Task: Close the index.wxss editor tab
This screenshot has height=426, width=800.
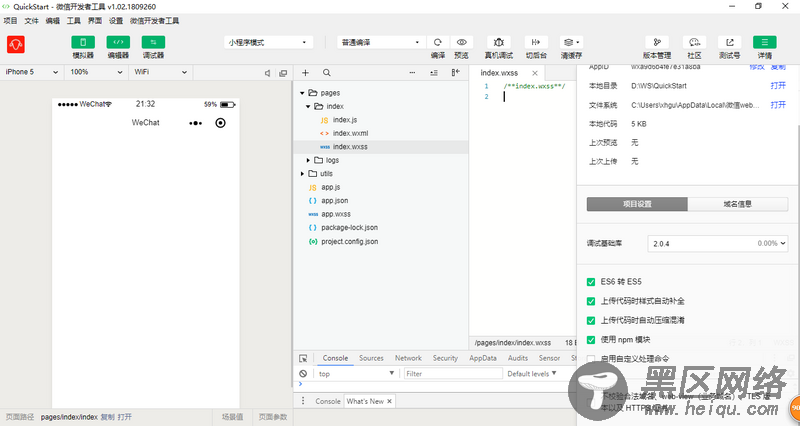Action: [535, 73]
